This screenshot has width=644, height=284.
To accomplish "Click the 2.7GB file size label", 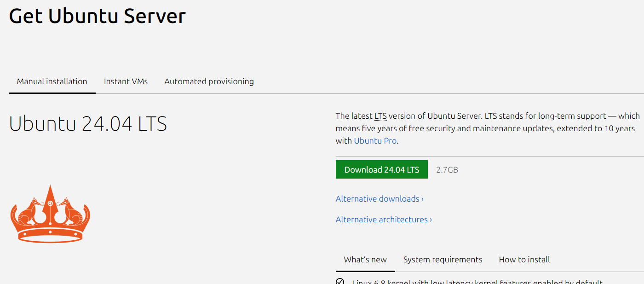I will coord(447,170).
